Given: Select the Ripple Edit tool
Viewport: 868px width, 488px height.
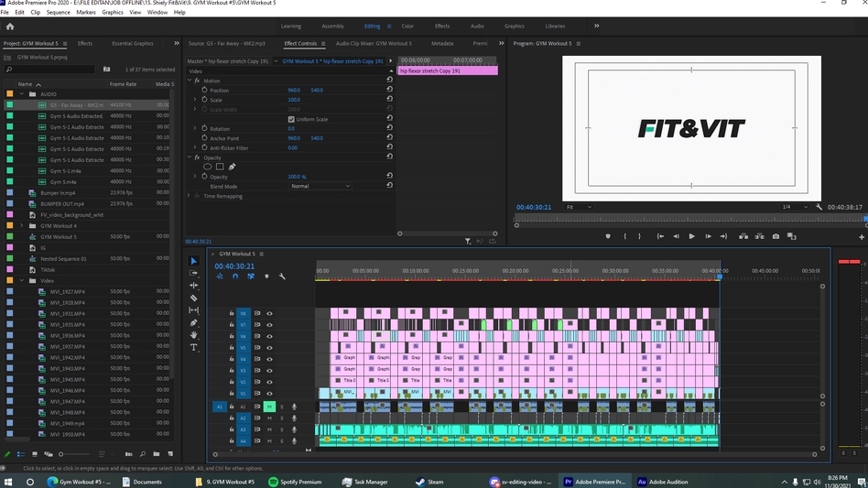Looking at the screenshot, I should coord(193,286).
